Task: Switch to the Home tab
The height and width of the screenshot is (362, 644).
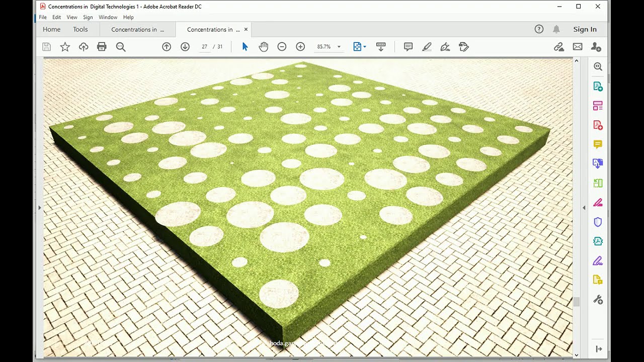Action: click(x=51, y=29)
